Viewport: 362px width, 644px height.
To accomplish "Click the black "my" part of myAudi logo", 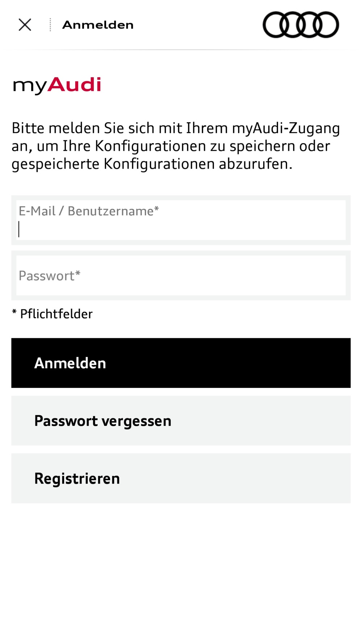I will [x=30, y=86].
